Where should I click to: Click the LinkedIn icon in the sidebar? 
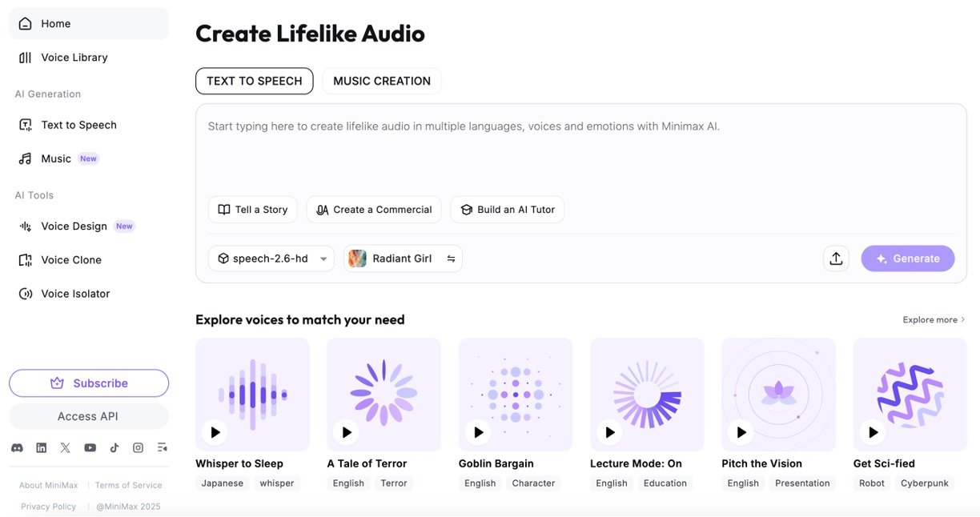pyautogui.click(x=42, y=448)
